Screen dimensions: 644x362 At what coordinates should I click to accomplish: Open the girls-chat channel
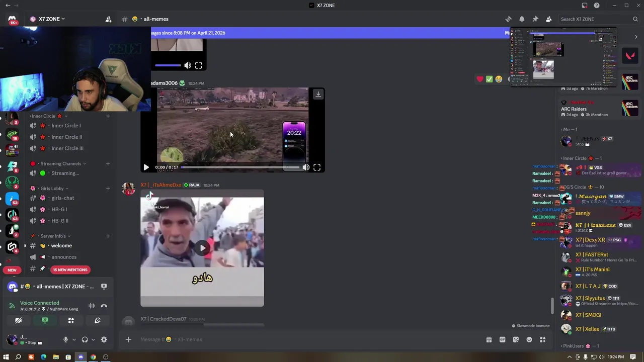coord(63,198)
